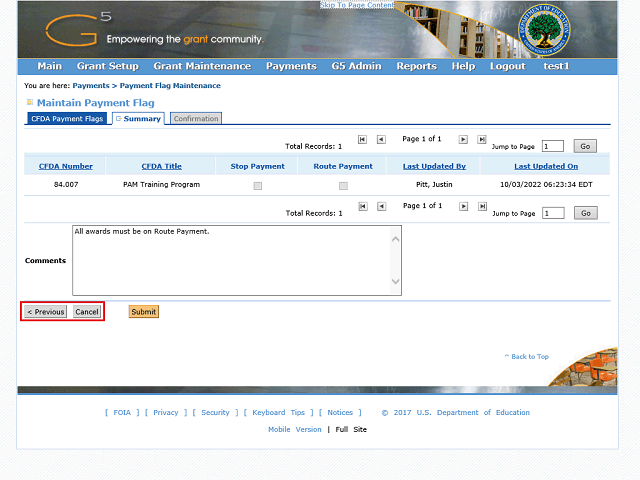This screenshot has width=640, height=480.
Task: Click the G5 logo in header
Action: (78, 29)
